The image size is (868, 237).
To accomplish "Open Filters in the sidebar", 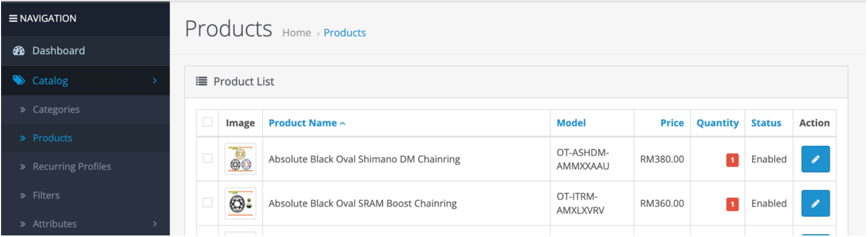I will (x=46, y=195).
